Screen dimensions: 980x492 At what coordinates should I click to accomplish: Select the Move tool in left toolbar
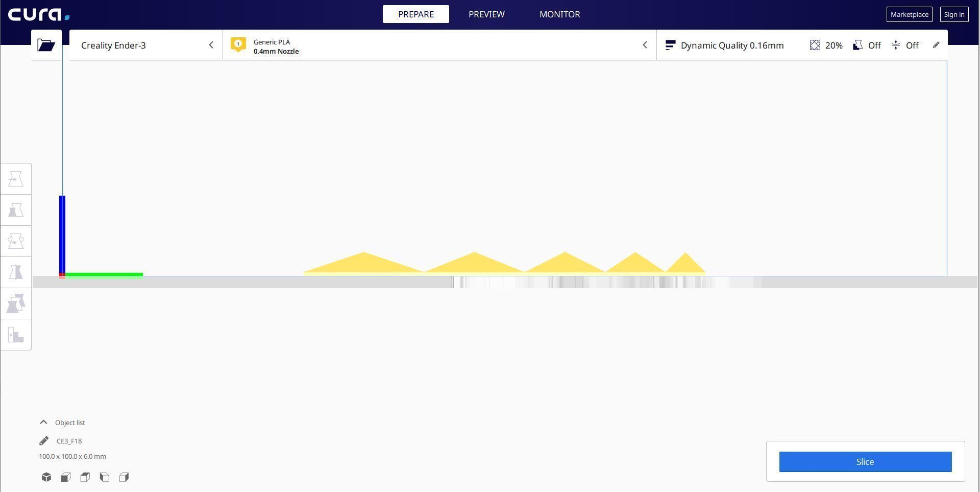pyautogui.click(x=16, y=179)
